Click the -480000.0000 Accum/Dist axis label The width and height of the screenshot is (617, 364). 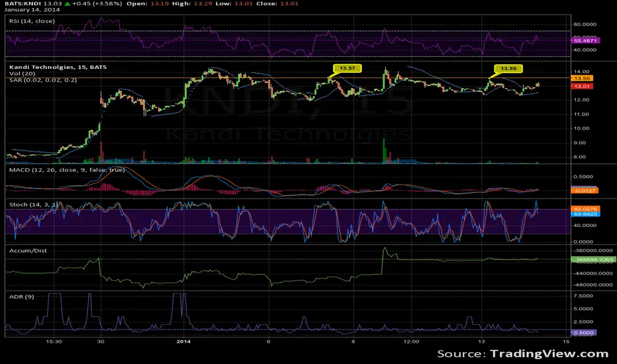[593, 285]
